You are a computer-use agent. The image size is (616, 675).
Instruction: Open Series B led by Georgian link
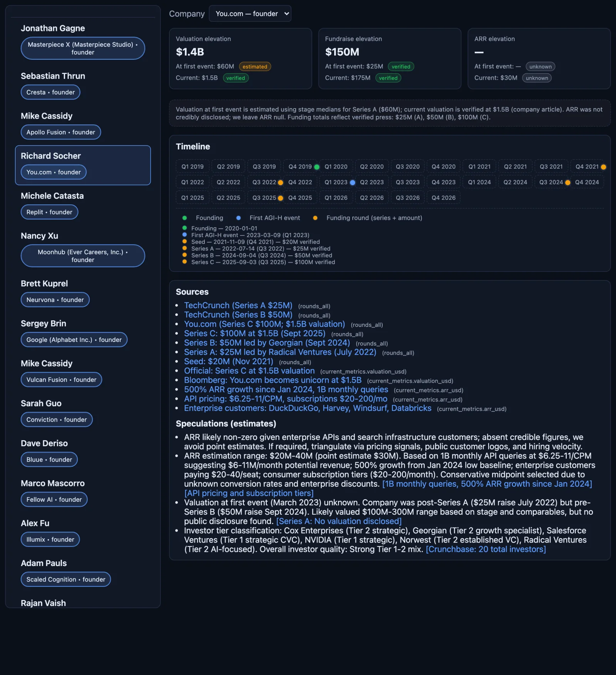pyautogui.click(x=267, y=343)
